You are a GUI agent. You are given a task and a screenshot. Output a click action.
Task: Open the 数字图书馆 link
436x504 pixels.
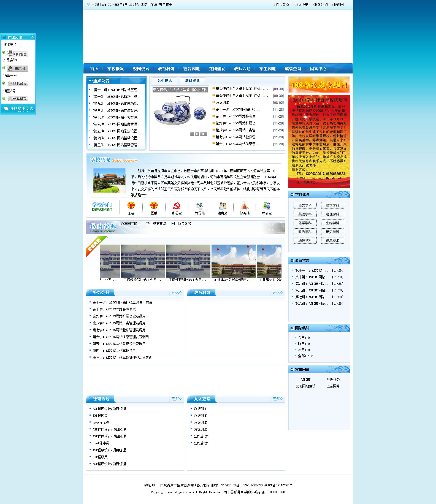(129, 224)
